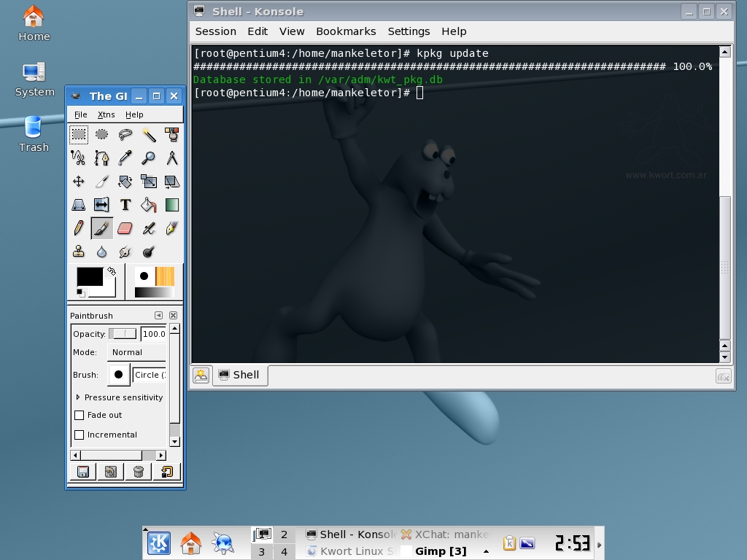
Task: Click the brush name field showing Circle
Action: tap(150, 375)
